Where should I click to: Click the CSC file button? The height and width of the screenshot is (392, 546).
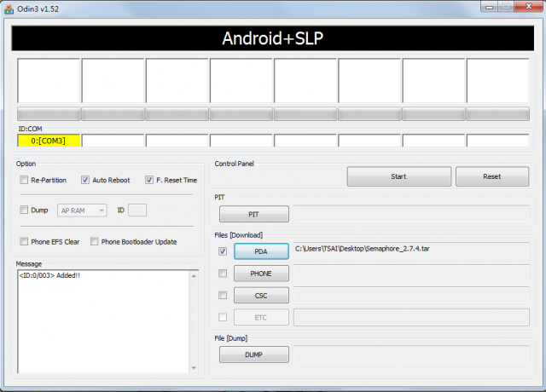pos(261,296)
